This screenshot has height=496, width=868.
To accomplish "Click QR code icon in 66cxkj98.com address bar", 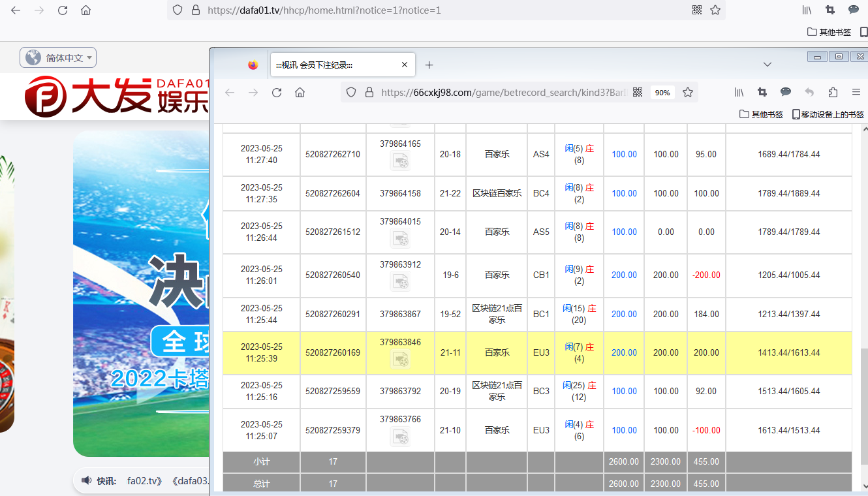I will (638, 93).
